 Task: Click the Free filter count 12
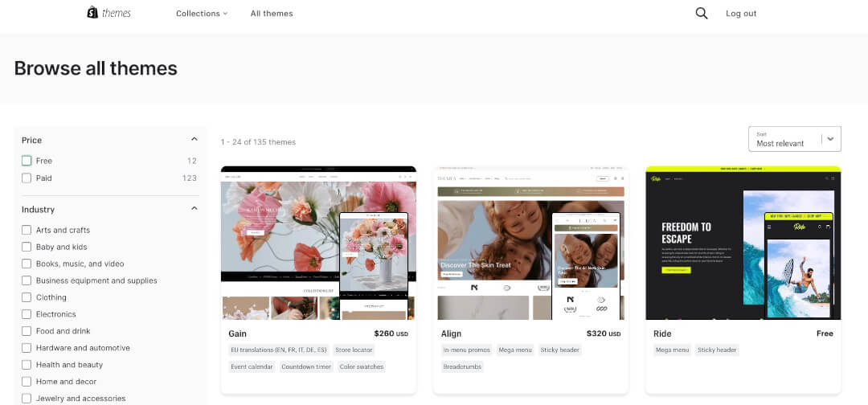(192, 161)
